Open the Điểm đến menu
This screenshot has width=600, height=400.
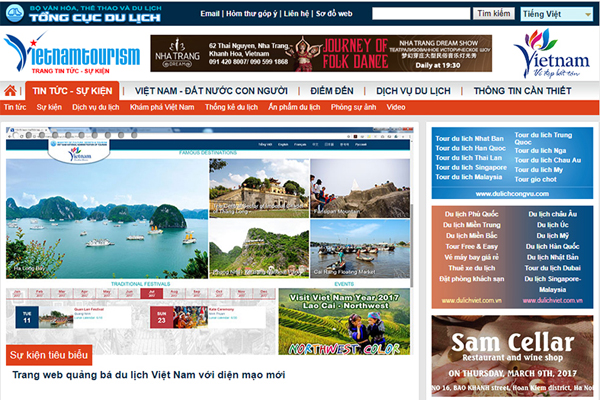pyautogui.click(x=331, y=91)
